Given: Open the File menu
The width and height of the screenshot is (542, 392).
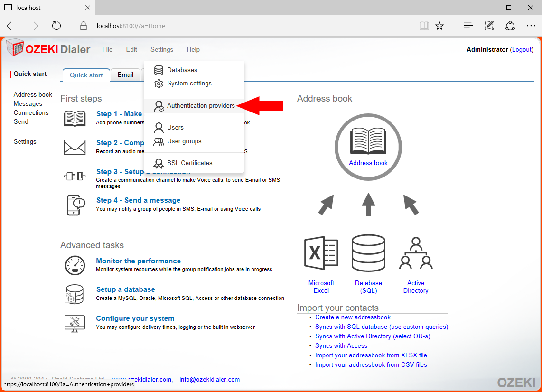Looking at the screenshot, I should pyautogui.click(x=107, y=49).
